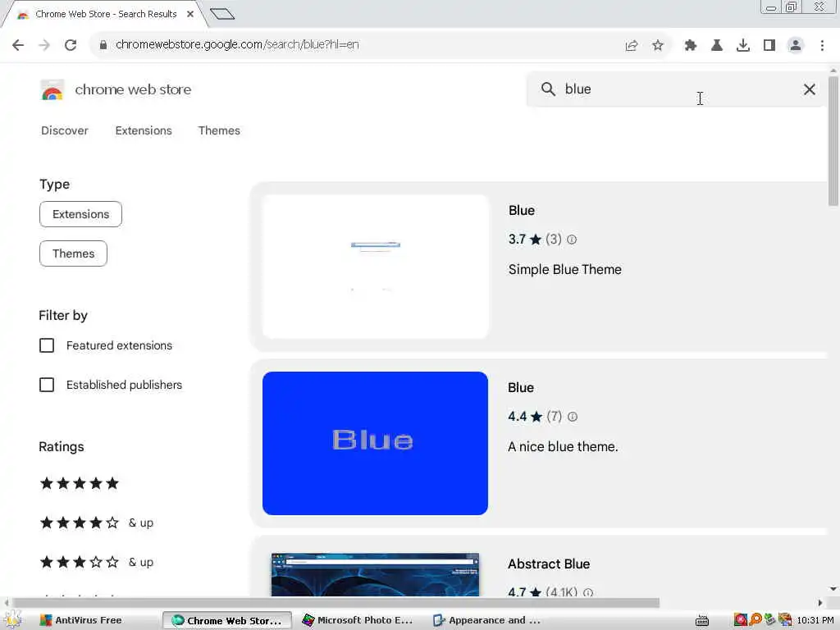This screenshot has width=840, height=630.
Task: Click the address bar URL
Action: pos(237,45)
